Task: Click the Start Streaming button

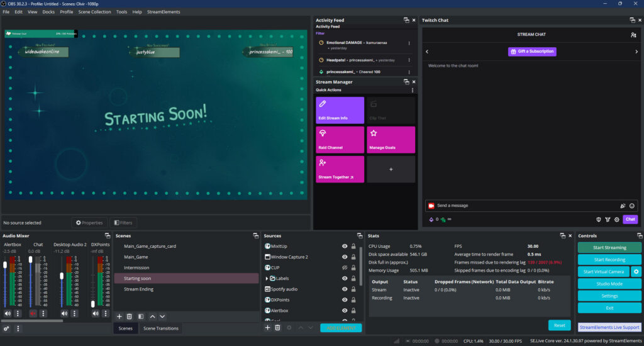Action: pyautogui.click(x=609, y=248)
